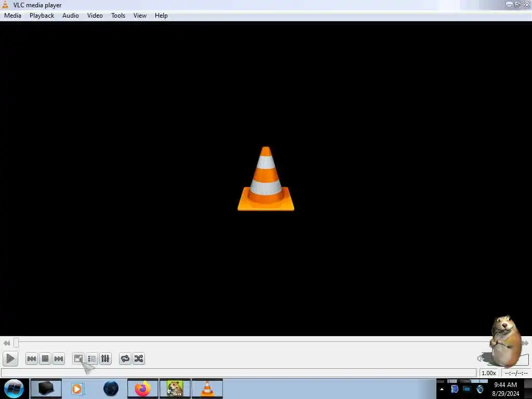Open the Audio menu
The height and width of the screenshot is (399, 532).
coord(71,16)
